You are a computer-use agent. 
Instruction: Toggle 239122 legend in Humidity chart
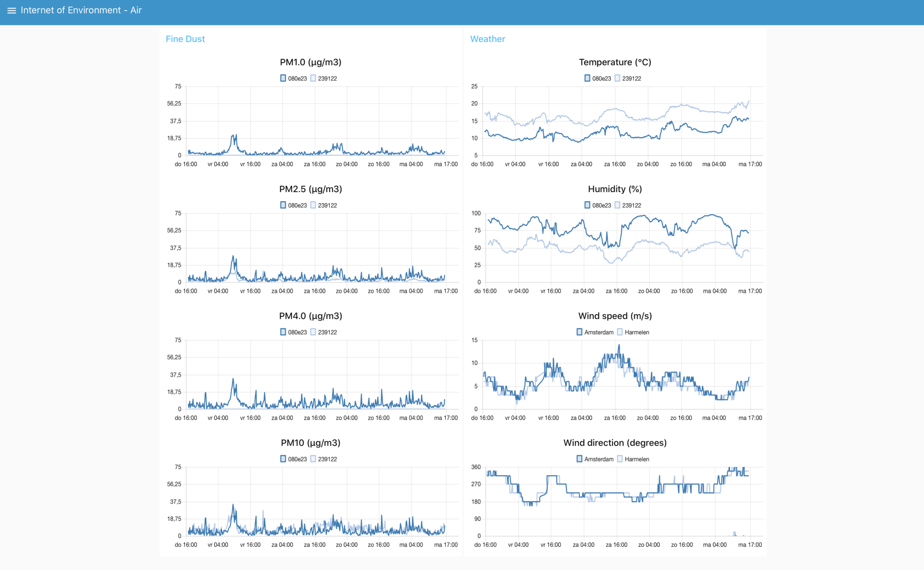[628, 205]
